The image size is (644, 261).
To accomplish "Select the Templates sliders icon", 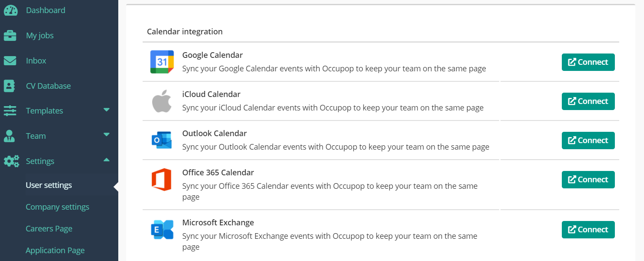I will coord(11,110).
